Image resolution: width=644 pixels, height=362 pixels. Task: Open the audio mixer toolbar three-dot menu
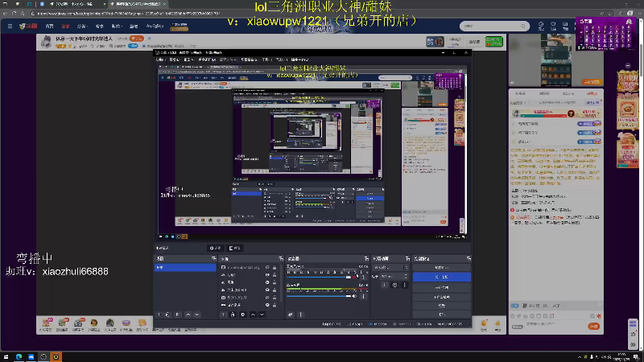tap(300, 315)
